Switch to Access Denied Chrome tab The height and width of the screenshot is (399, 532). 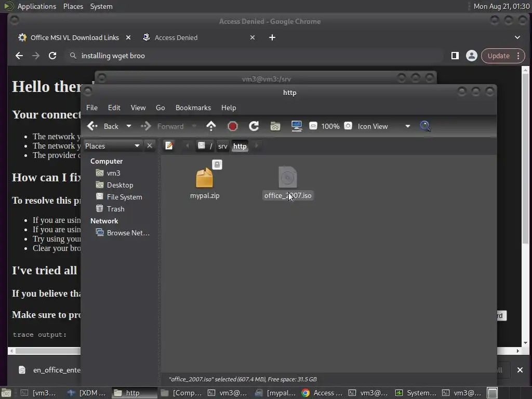point(176,37)
